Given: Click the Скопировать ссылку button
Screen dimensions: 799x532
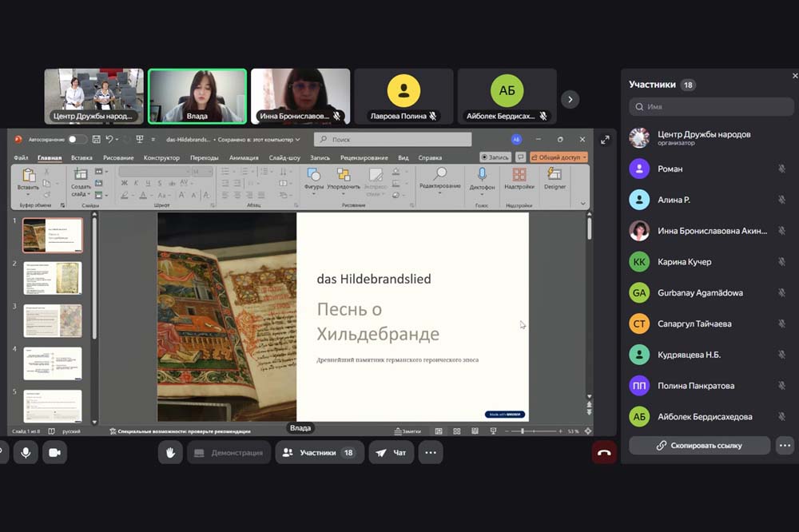Looking at the screenshot, I should 699,446.
